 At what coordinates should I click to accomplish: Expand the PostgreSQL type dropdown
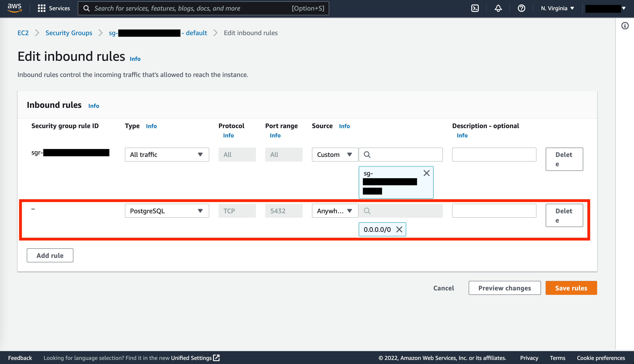(x=167, y=211)
